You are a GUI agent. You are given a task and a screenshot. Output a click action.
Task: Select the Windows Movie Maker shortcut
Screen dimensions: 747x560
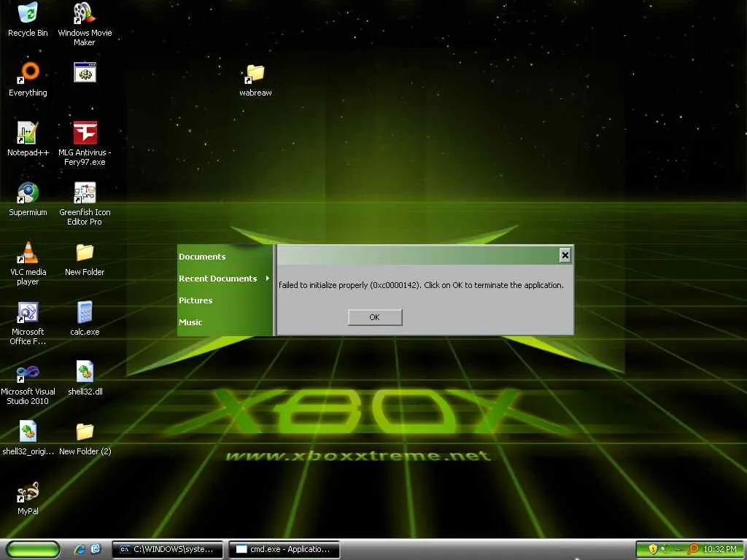click(x=85, y=24)
